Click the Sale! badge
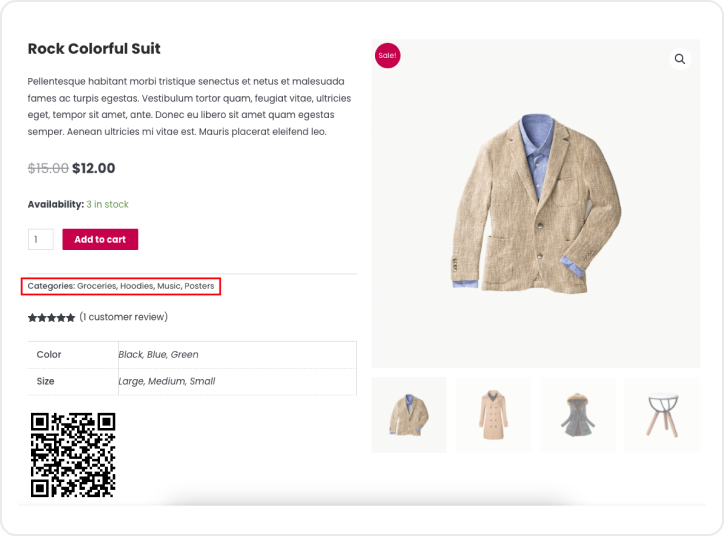Screen dimensions: 724x536 pyautogui.click(x=387, y=56)
